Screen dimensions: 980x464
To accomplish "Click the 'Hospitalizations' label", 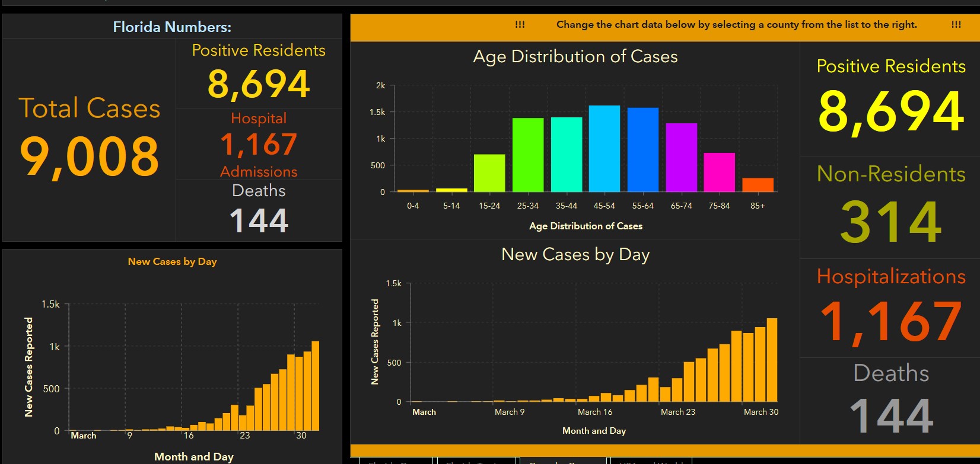I will point(891,277).
